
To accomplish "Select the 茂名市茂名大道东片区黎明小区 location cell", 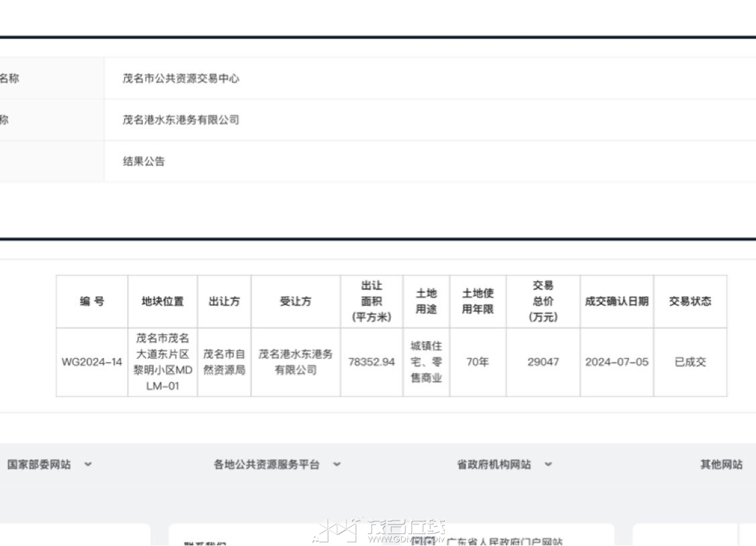I will [163, 362].
